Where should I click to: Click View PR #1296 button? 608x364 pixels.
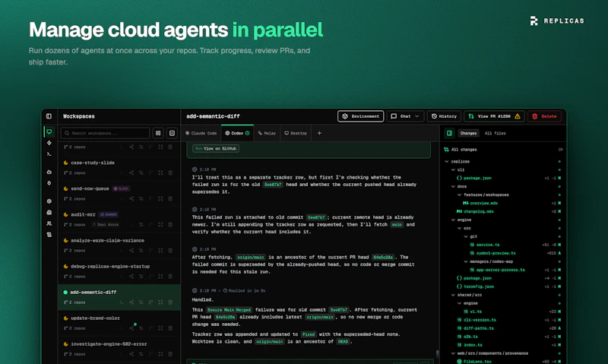[494, 116]
